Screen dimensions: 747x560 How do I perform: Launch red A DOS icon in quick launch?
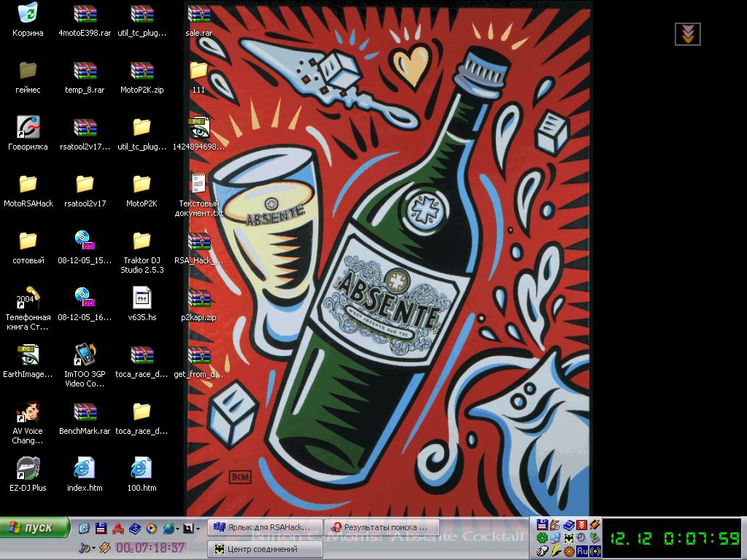118,528
